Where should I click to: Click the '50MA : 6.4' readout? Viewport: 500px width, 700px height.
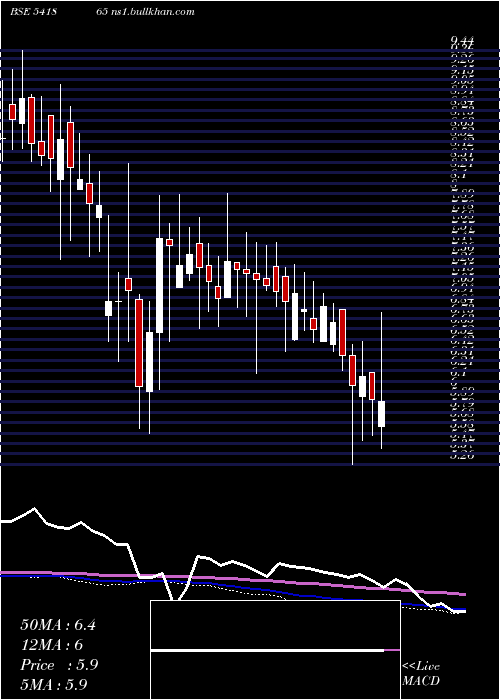(x=58, y=625)
